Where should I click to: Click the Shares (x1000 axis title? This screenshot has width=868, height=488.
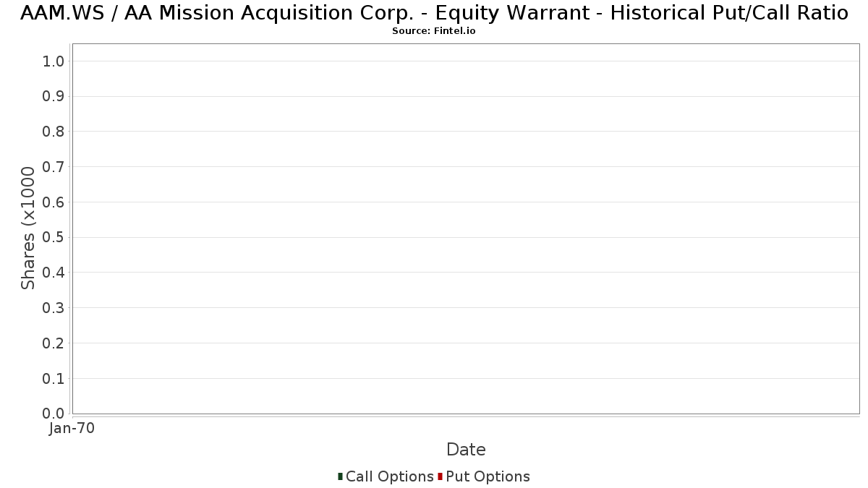[x=28, y=228]
